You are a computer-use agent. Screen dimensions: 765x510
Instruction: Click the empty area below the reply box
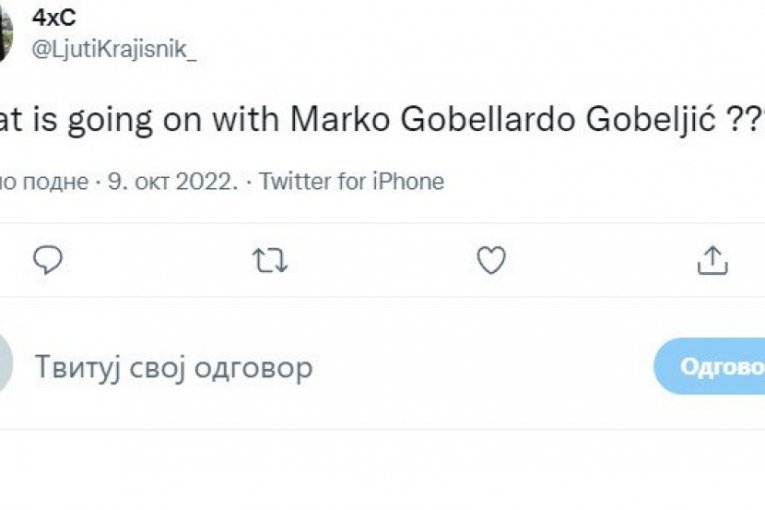tap(380, 468)
